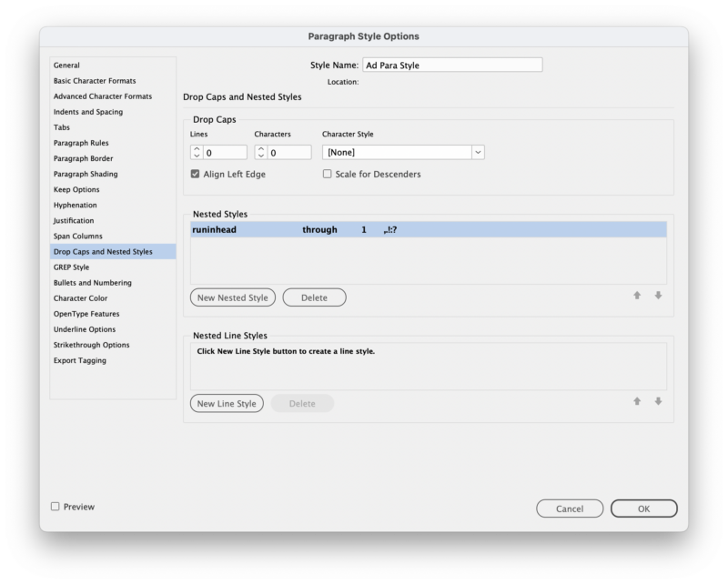Click the count '1' in nested style row
The height and width of the screenshot is (584, 728).
click(x=364, y=230)
